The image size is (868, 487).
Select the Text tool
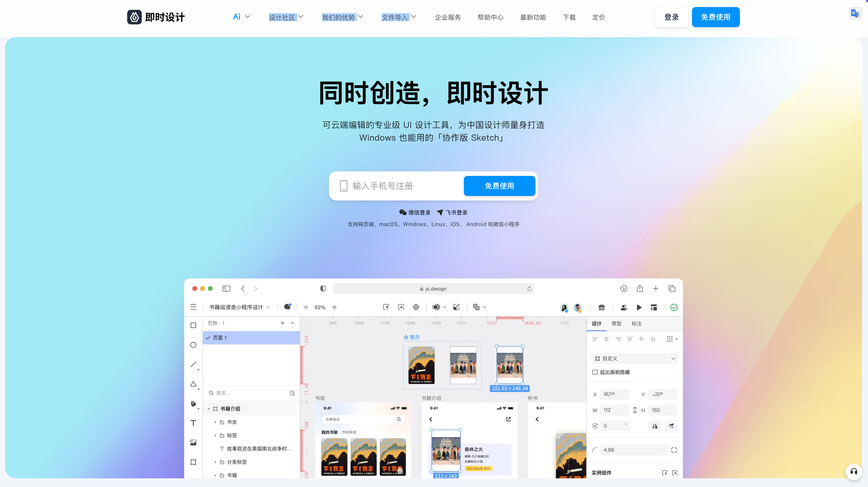tap(193, 423)
